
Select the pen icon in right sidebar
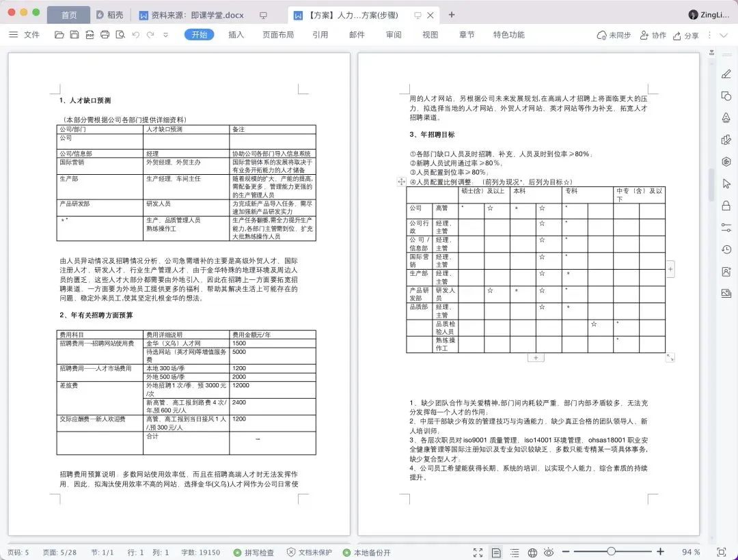coord(726,74)
